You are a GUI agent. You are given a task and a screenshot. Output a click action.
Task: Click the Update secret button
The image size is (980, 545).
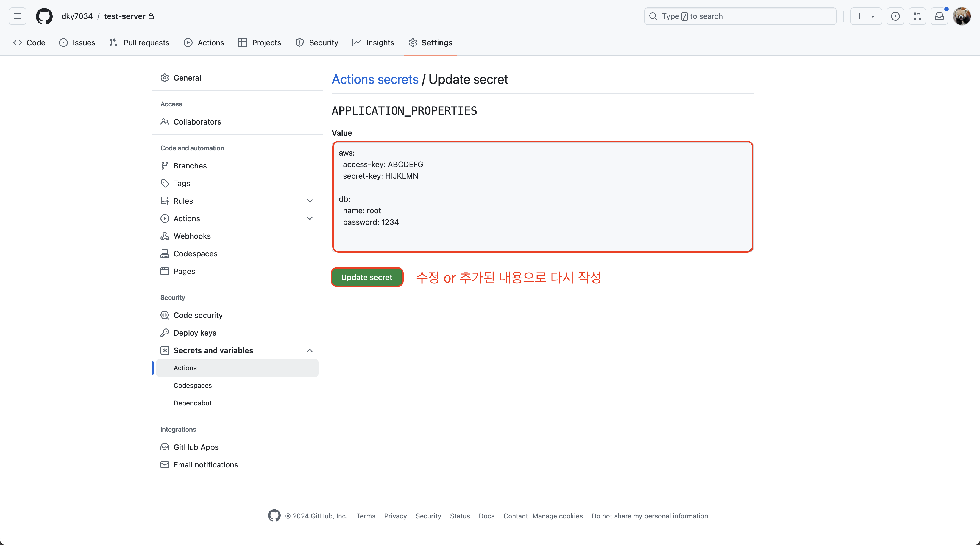pyautogui.click(x=366, y=277)
